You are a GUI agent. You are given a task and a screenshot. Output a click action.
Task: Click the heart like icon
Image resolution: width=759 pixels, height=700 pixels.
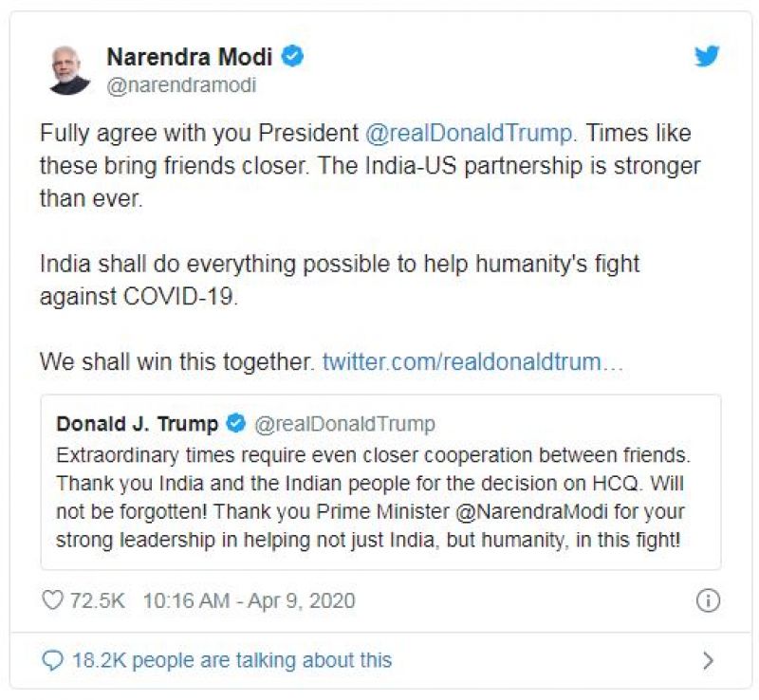(x=52, y=600)
